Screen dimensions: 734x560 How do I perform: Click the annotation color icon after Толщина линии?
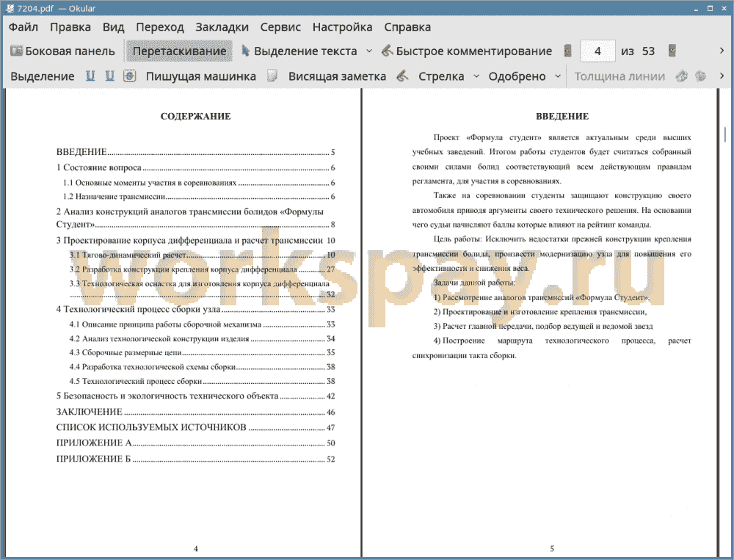(682, 76)
